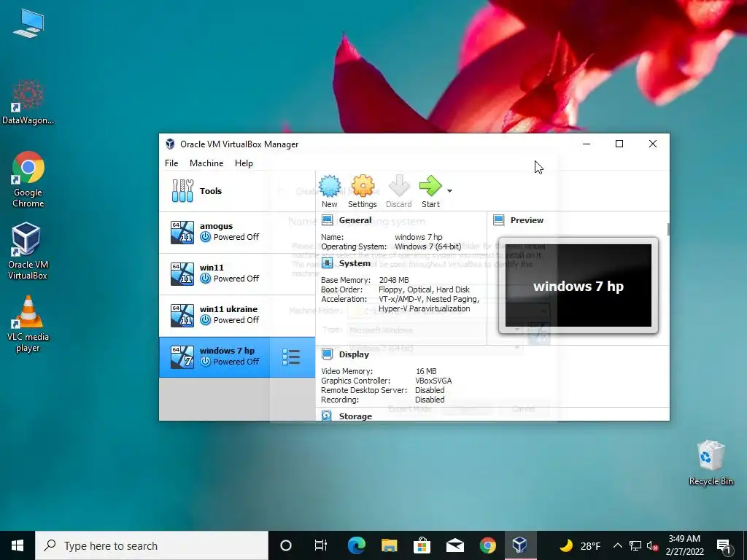Open Task View on taskbar

[321, 545]
